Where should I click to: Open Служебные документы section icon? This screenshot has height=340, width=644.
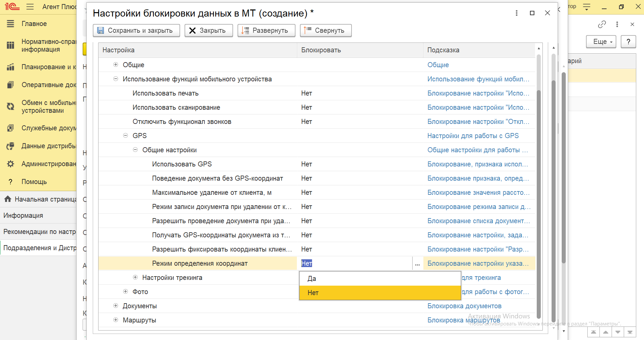(x=10, y=128)
